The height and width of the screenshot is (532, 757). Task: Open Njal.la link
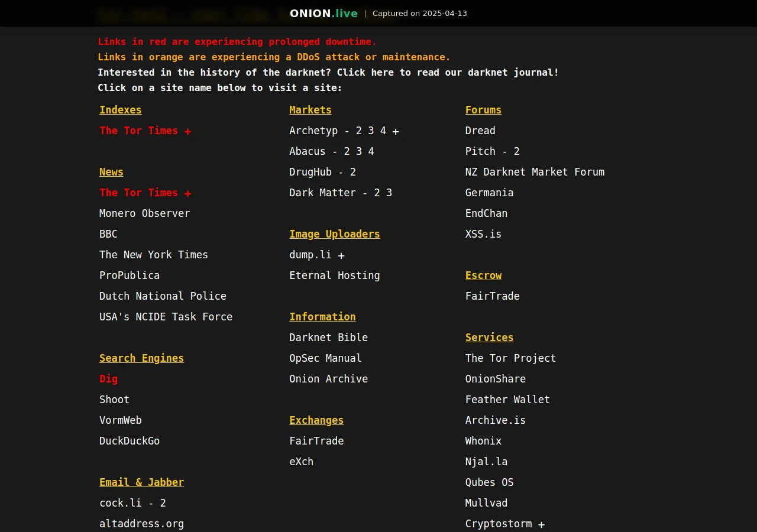pos(486,462)
